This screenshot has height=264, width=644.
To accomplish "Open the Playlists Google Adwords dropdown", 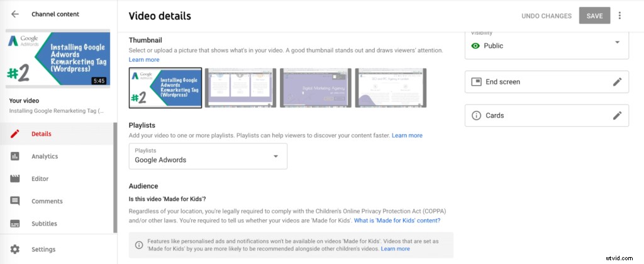I will (x=208, y=156).
